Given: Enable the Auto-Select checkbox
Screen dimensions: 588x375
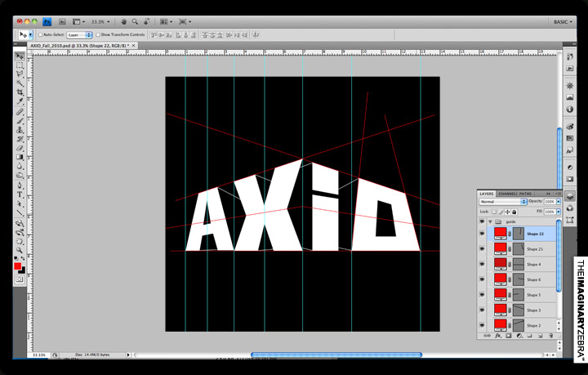Looking at the screenshot, I should coord(41,35).
